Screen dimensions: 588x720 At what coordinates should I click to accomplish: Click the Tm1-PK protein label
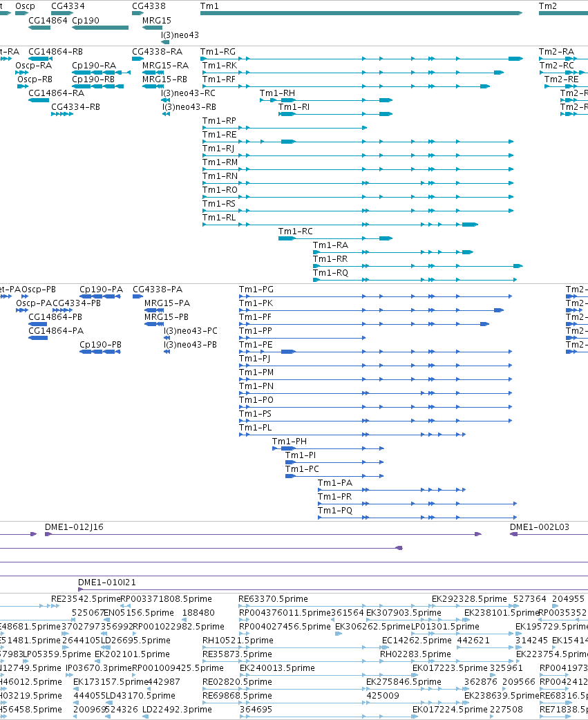click(256, 303)
